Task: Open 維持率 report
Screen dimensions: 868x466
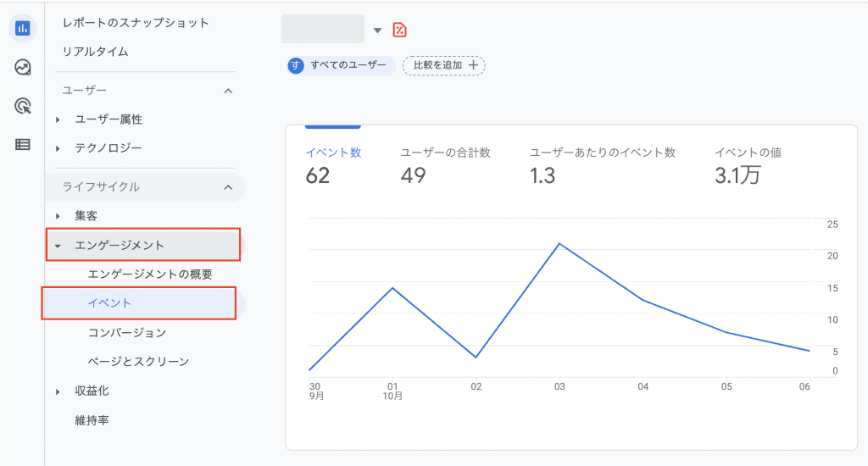Action: (92, 420)
